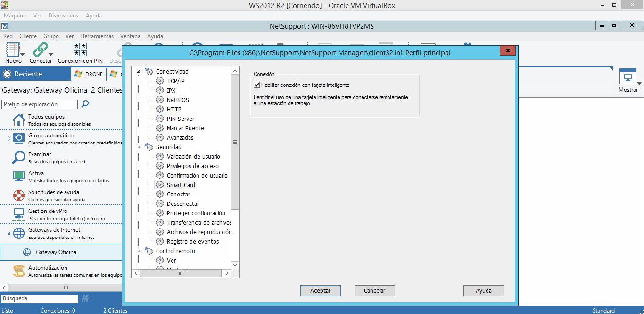This screenshot has width=644, height=314.
Task: Click the Mostrar monitor icon
Action: click(x=627, y=77)
